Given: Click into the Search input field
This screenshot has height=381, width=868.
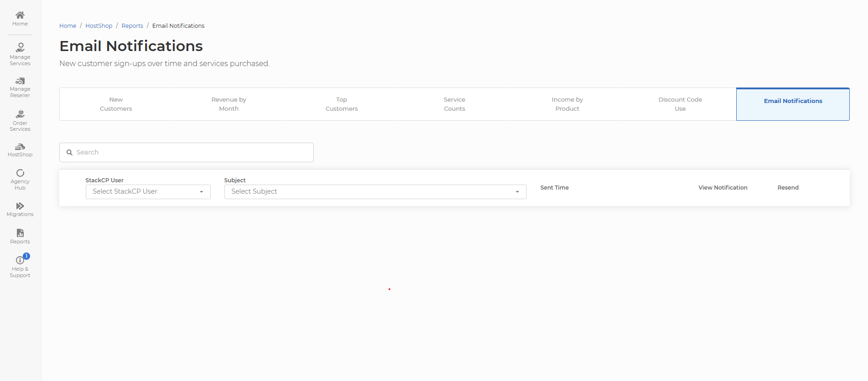Looking at the screenshot, I should coord(191,152).
